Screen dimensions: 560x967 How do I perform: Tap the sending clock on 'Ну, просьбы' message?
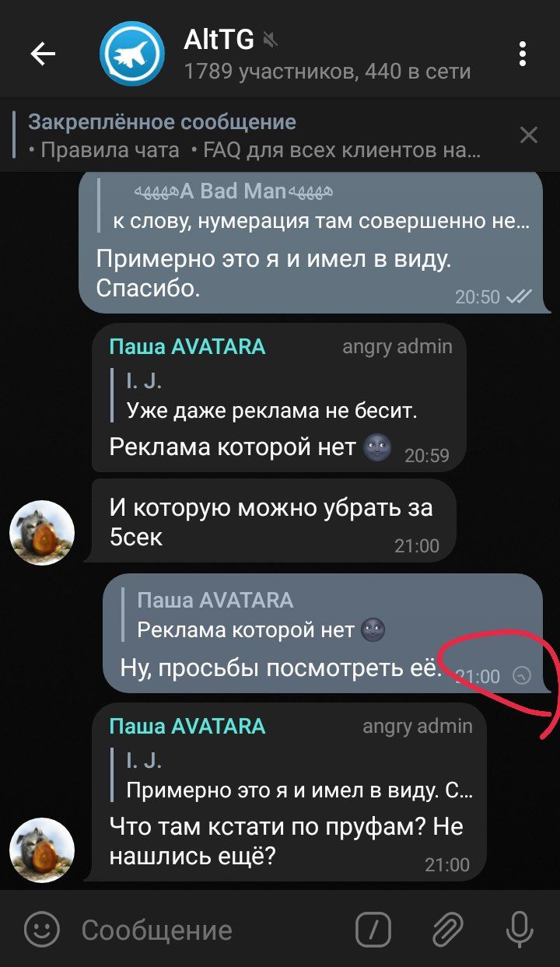[x=523, y=676]
